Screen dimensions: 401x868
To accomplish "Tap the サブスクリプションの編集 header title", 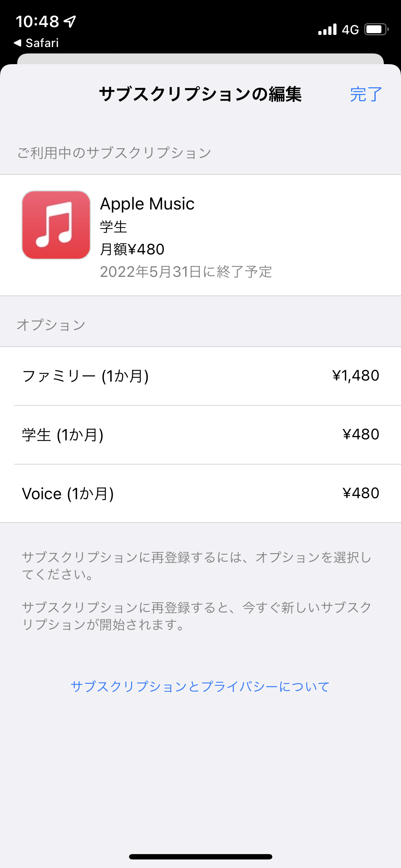I will pos(200,94).
